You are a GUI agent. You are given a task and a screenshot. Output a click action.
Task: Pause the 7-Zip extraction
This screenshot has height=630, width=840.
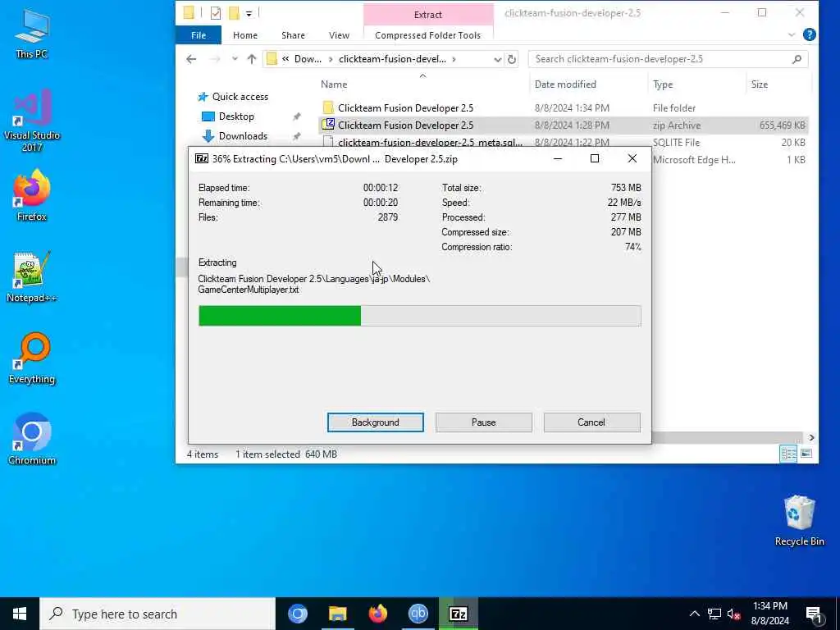point(483,422)
